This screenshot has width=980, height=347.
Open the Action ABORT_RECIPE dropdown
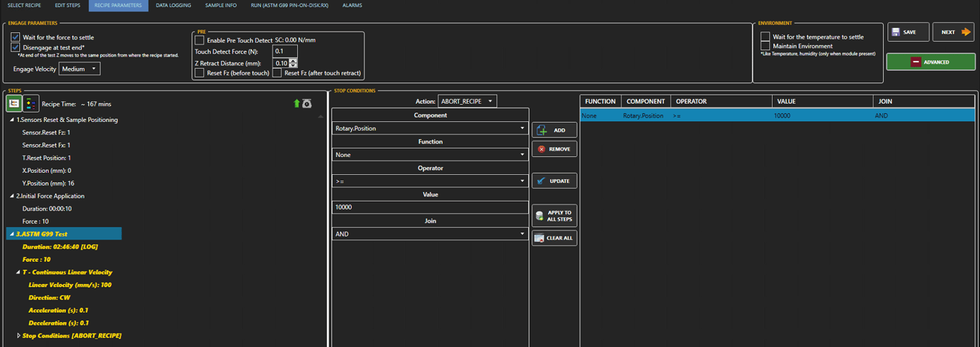tap(468, 102)
